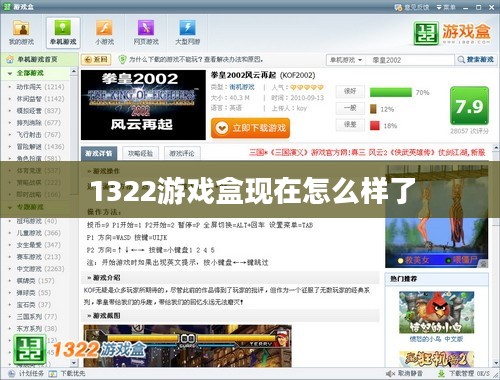500x380 pixels.
Task: Switch to the 游戏详情 tab
Action: point(99,153)
